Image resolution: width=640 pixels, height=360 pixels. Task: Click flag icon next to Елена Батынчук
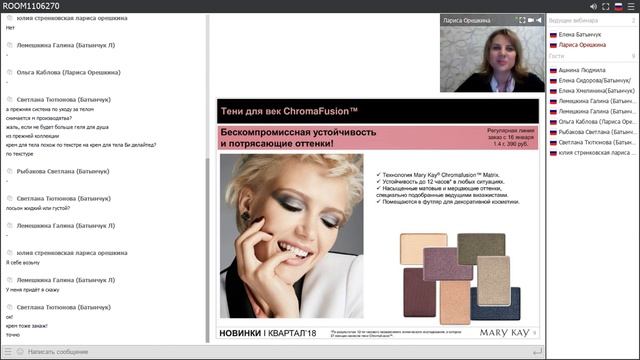(553, 35)
